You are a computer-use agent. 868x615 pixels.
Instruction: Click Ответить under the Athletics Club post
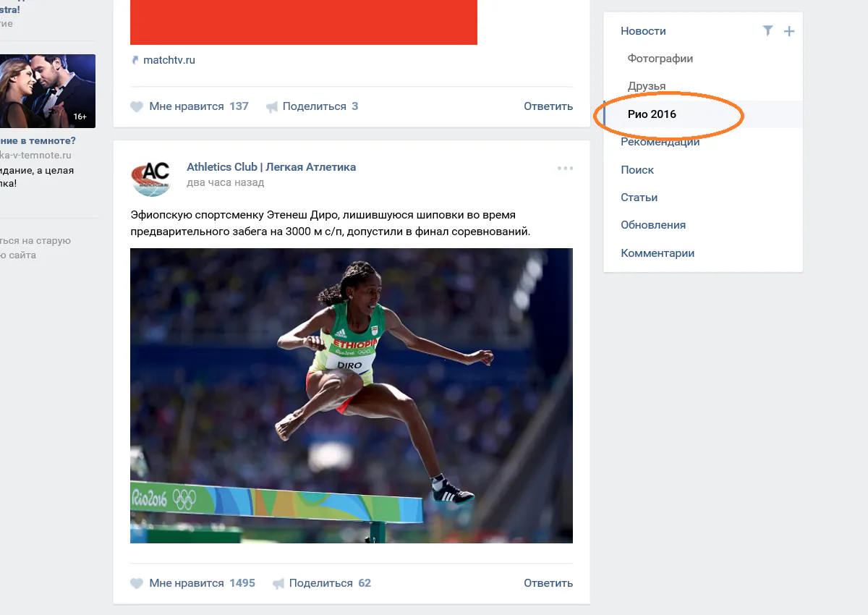click(x=548, y=583)
